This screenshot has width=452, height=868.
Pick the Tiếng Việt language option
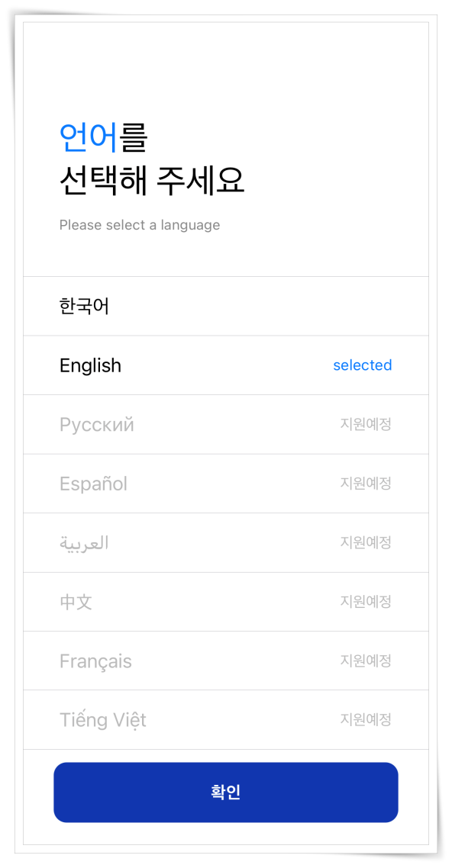point(226,719)
